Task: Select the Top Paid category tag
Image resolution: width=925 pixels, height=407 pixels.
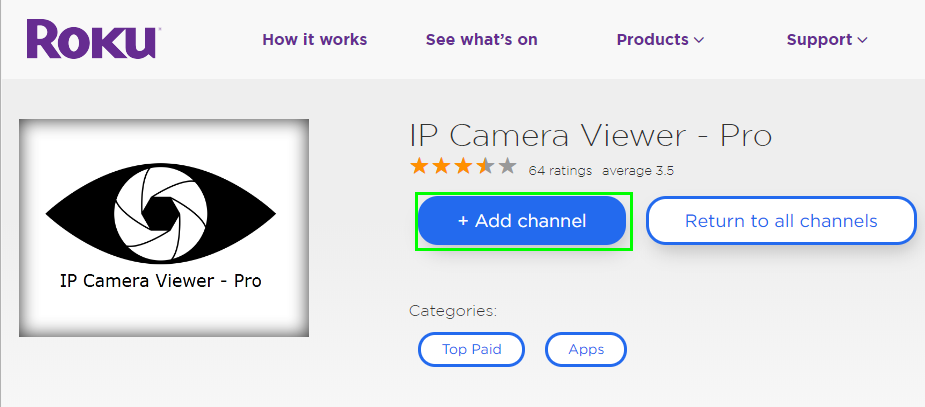Action: pyautogui.click(x=471, y=349)
